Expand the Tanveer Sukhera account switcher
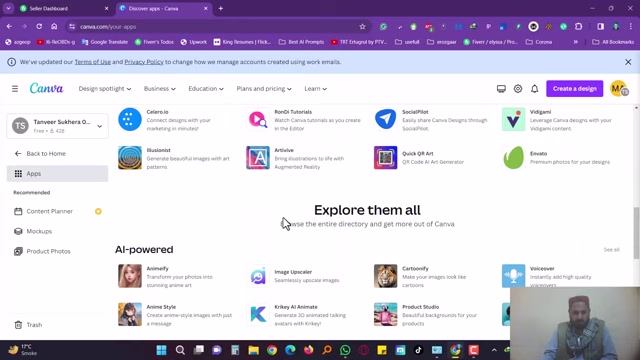Screen dimensions: 640x360 58,126
